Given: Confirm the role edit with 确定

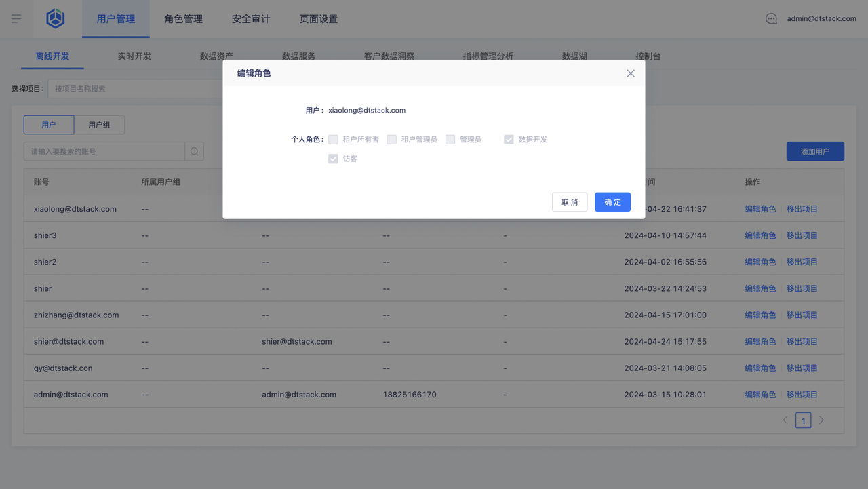Looking at the screenshot, I should (x=612, y=202).
